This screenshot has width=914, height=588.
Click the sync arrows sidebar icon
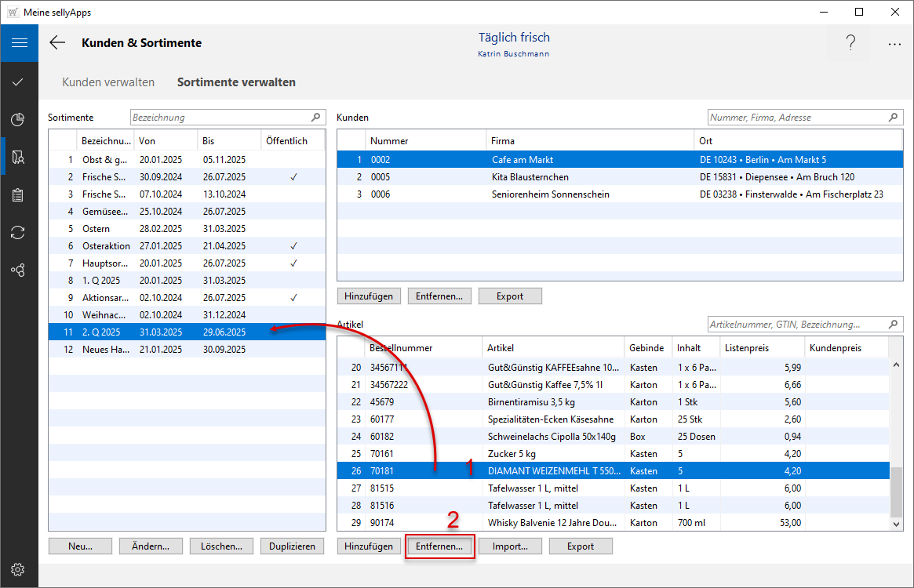(19, 232)
